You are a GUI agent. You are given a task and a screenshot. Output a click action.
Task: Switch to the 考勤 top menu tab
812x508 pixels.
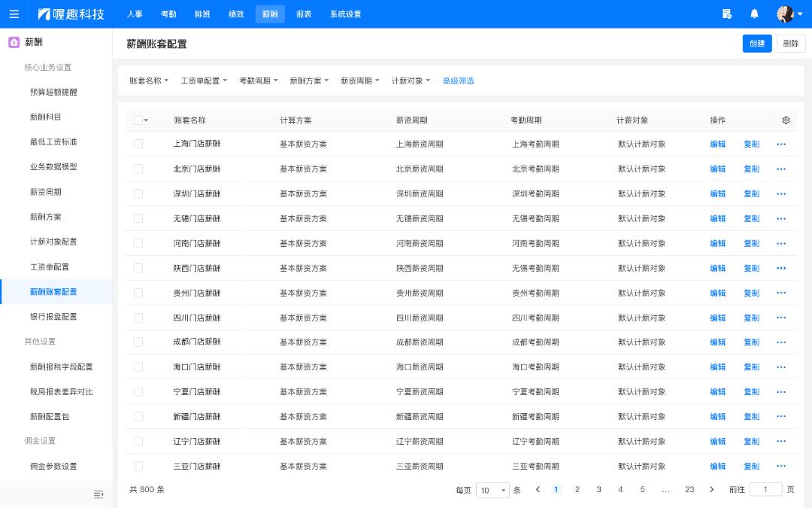[168, 14]
